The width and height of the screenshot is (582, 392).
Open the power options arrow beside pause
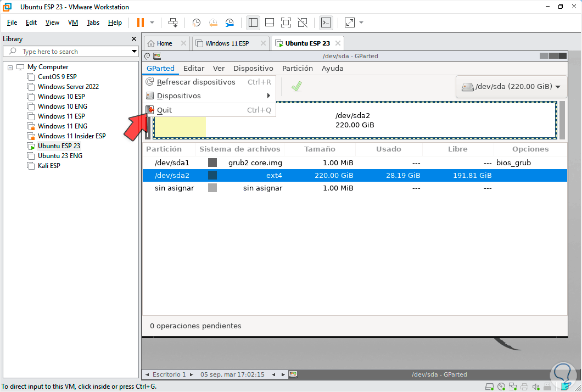pyautogui.click(x=152, y=23)
